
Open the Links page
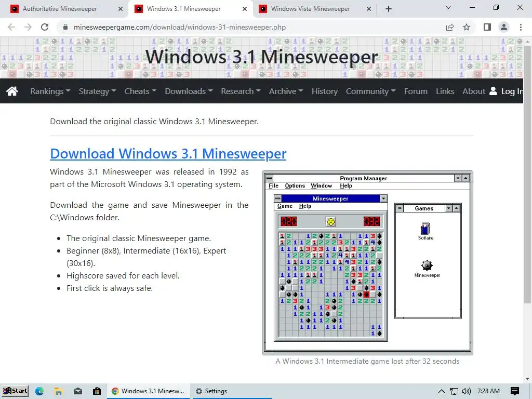(x=445, y=91)
